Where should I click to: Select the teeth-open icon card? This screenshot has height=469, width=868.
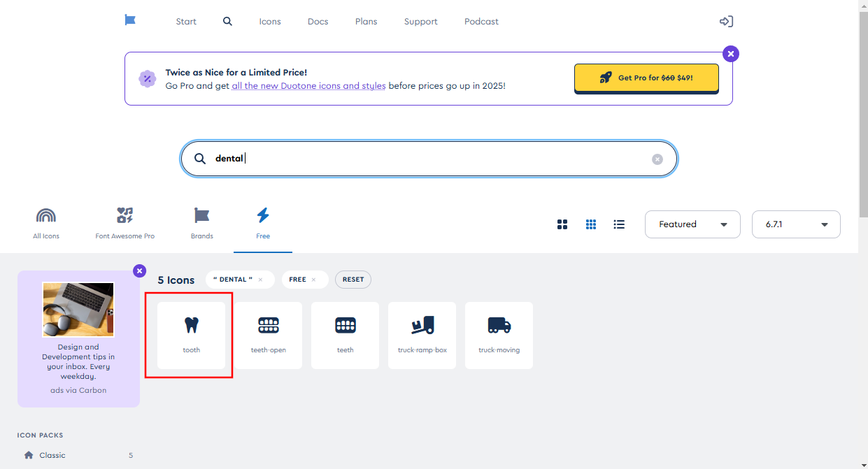268,335
